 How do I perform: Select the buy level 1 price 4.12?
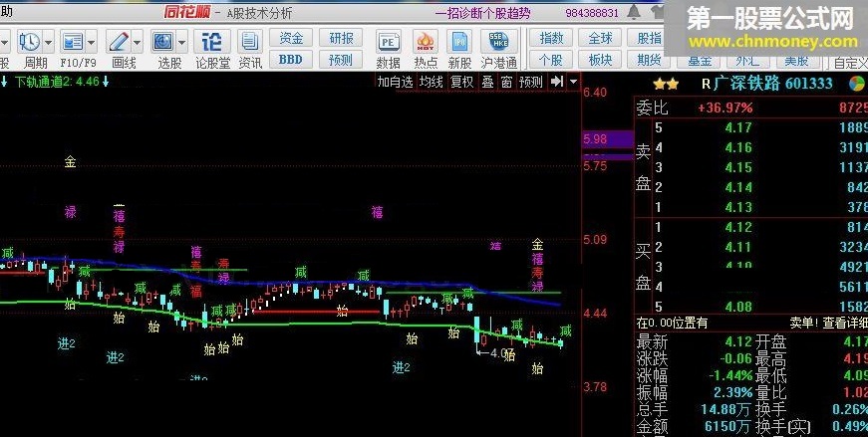point(738,227)
